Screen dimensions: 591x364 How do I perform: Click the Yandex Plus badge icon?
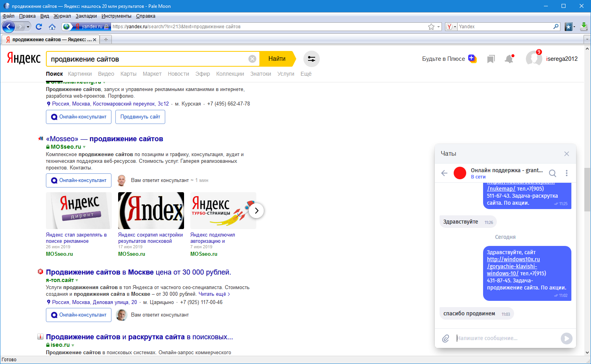point(472,59)
